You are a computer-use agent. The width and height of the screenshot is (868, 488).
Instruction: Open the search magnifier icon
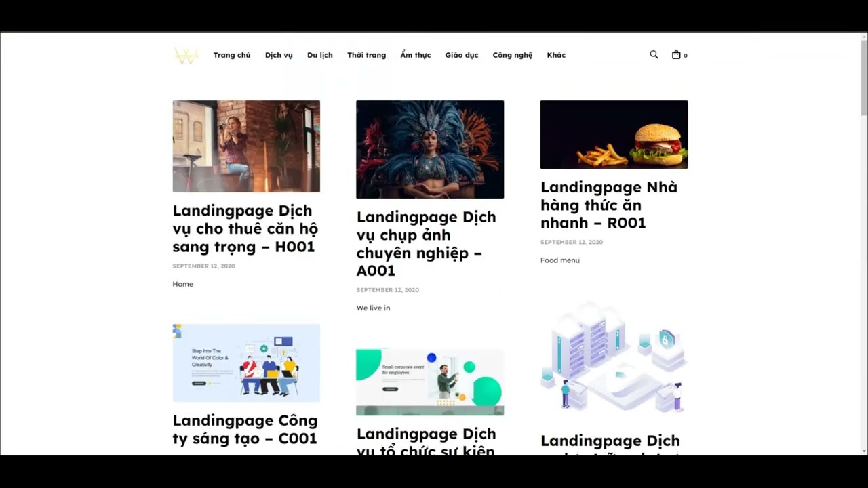(654, 54)
